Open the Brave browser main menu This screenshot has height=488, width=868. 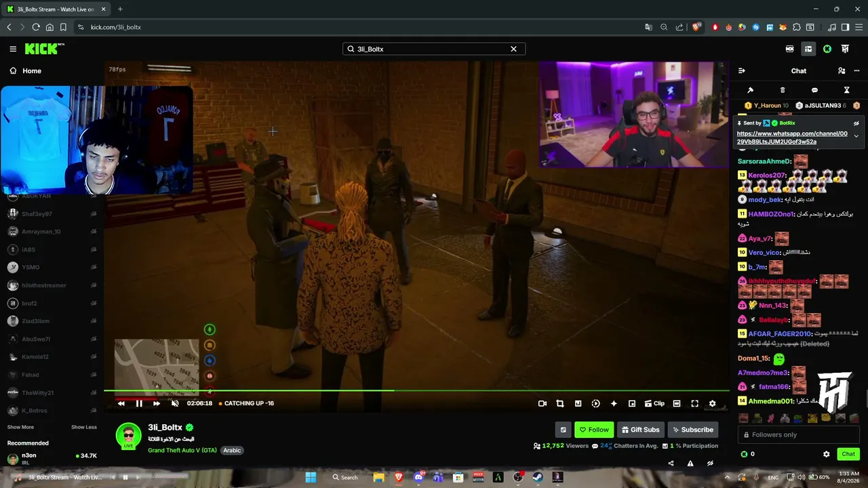(x=858, y=27)
